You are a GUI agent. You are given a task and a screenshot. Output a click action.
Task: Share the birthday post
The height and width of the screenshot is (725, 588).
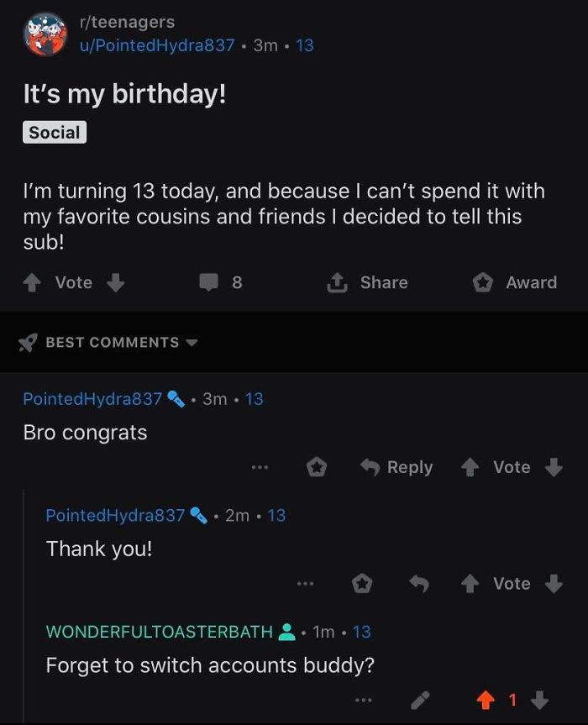[x=367, y=283]
